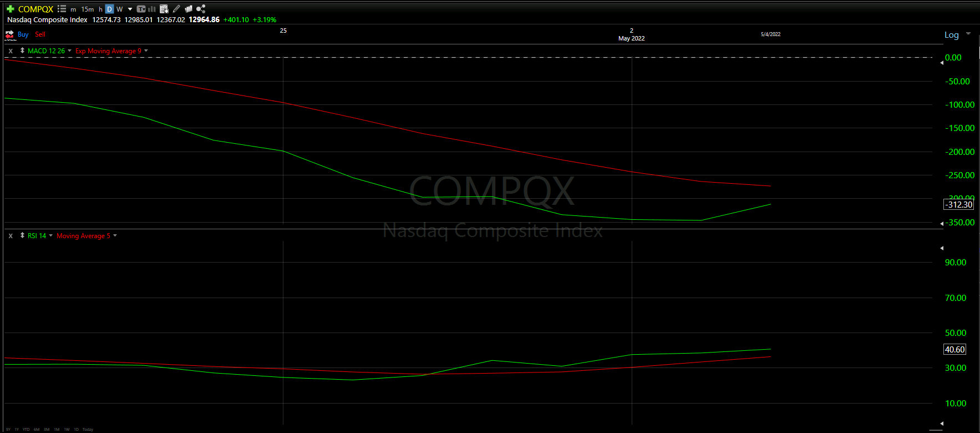Click the arrow marker at RSI scale bottom
Viewport: 980px width, 433px height.
[942, 423]
